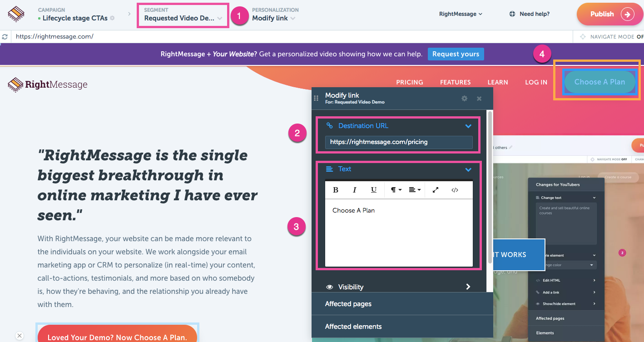Click the PERSONALIZATION breadcrumb label
The height and width of the screenshot is (342, 644).
[x=275, y=10]
